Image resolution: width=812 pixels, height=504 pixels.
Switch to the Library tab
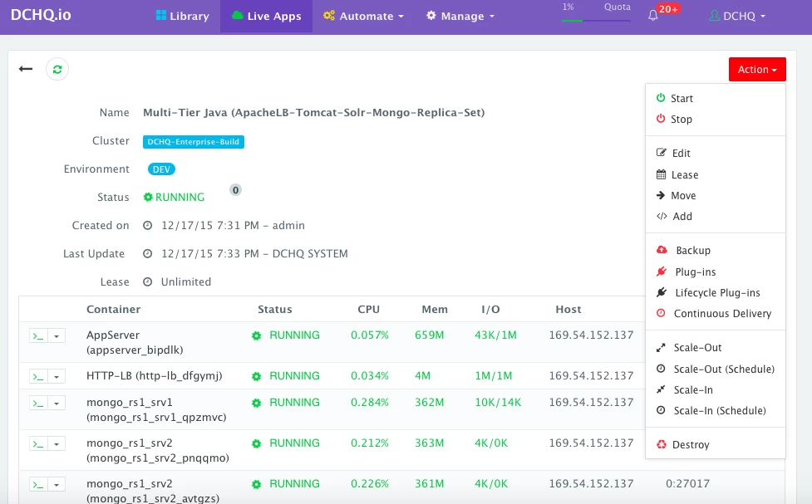183,16
